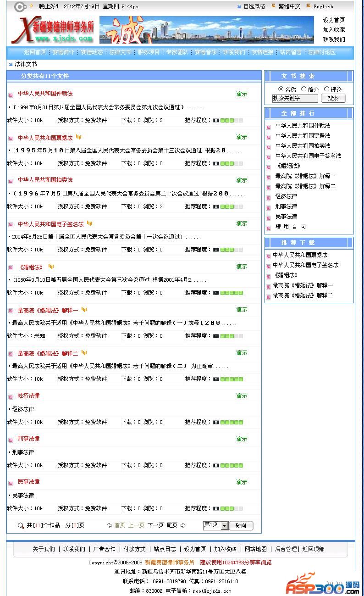Open 法律文书 in the navigation bar

(x=120, y=52)
